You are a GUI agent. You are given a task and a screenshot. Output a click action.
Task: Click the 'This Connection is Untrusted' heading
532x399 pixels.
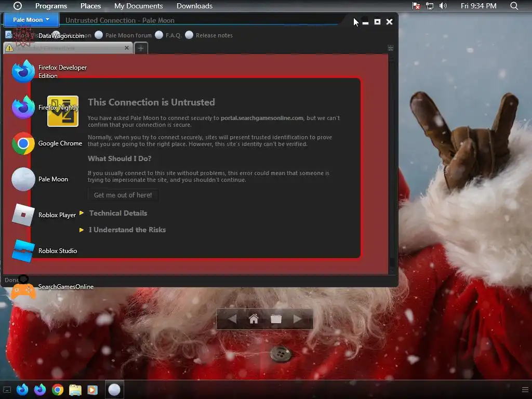tap(151, 102)
